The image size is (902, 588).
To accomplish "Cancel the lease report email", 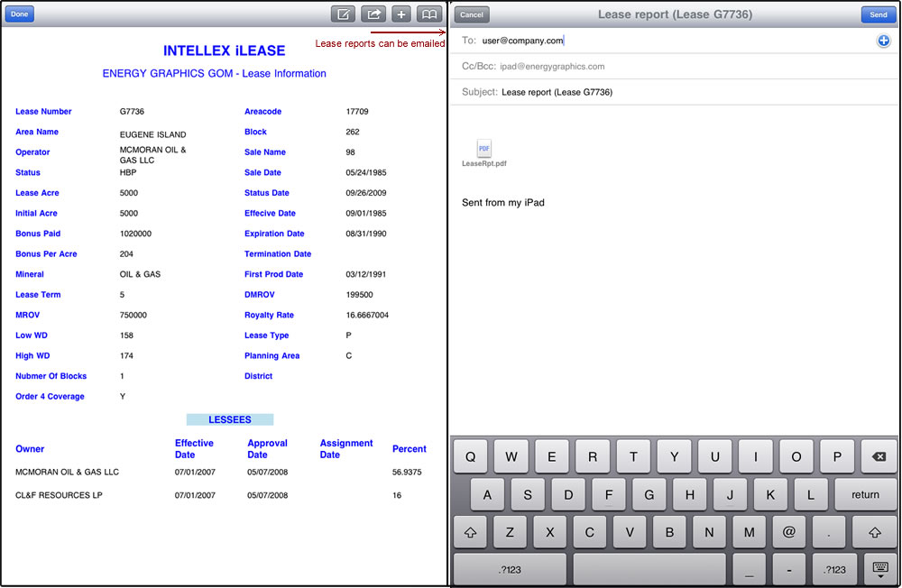I will 472,14.
